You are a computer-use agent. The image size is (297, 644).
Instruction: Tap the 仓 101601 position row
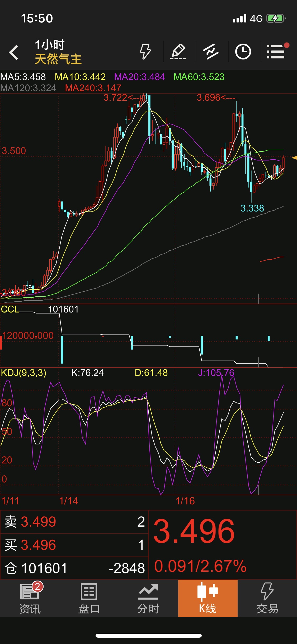pyautogui.click(x=74, y=568)
